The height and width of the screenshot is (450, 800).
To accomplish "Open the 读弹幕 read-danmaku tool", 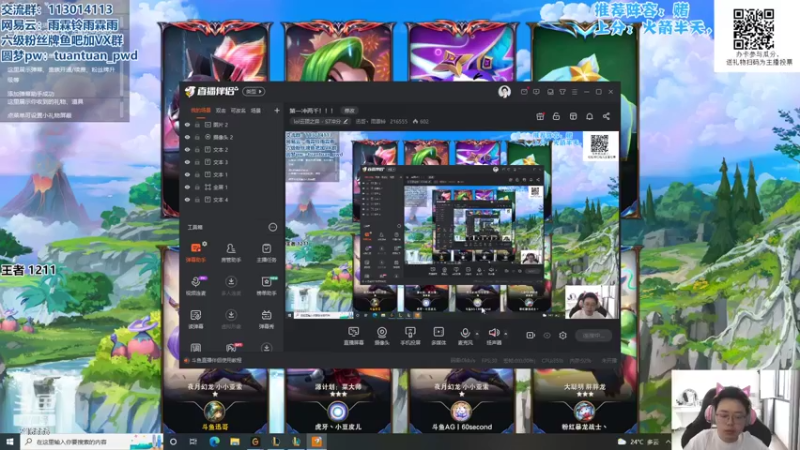I will pos(195,318).
